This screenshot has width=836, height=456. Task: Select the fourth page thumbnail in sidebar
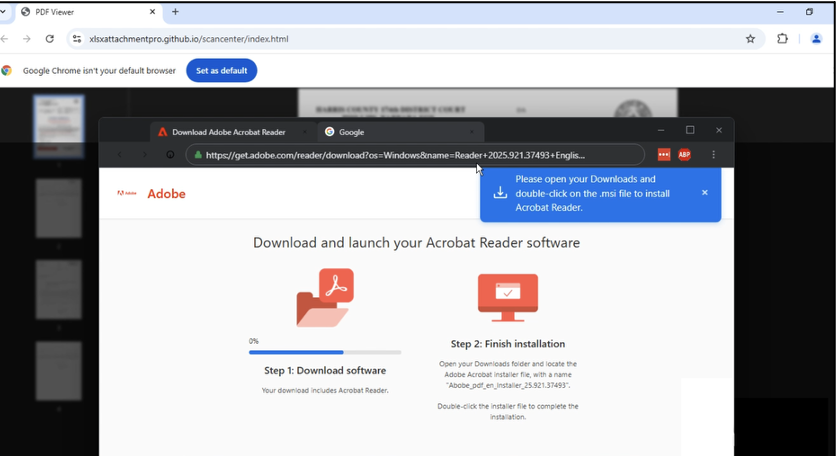pyautogui.click(x=59, y=371)
